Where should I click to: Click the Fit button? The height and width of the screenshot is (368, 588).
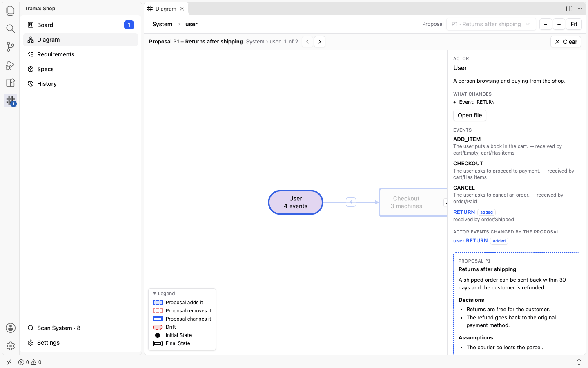tap(574, 24)
